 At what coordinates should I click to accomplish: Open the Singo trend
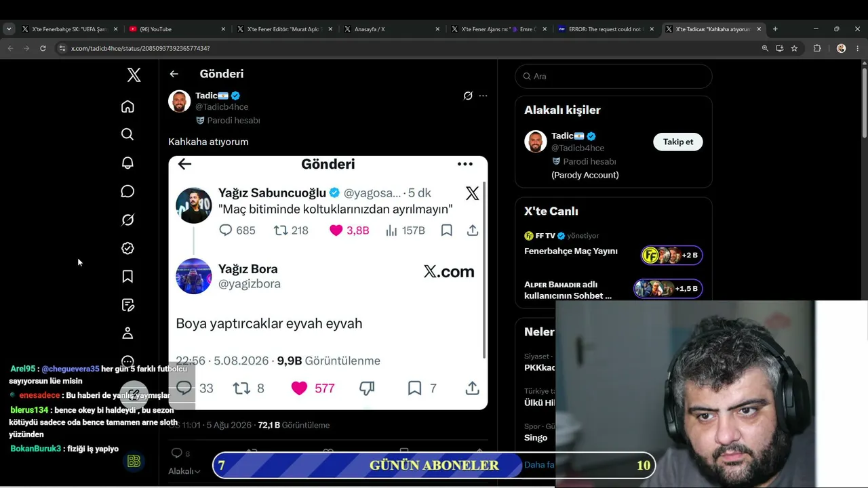tap(536, 438)
